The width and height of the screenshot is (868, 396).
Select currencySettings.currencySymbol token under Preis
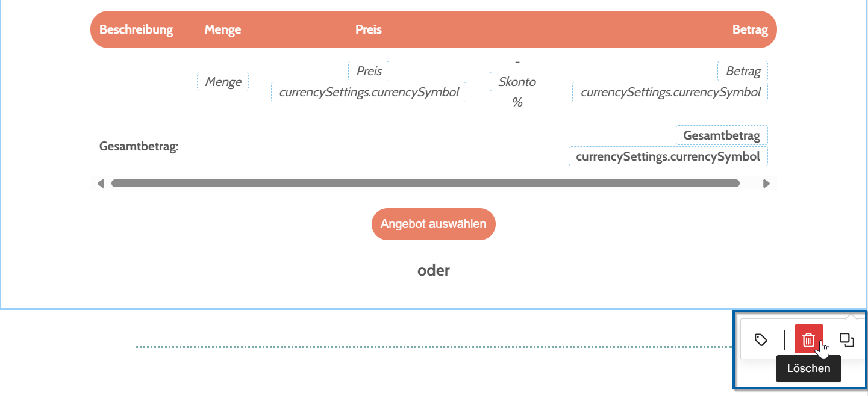pos(369,92)
